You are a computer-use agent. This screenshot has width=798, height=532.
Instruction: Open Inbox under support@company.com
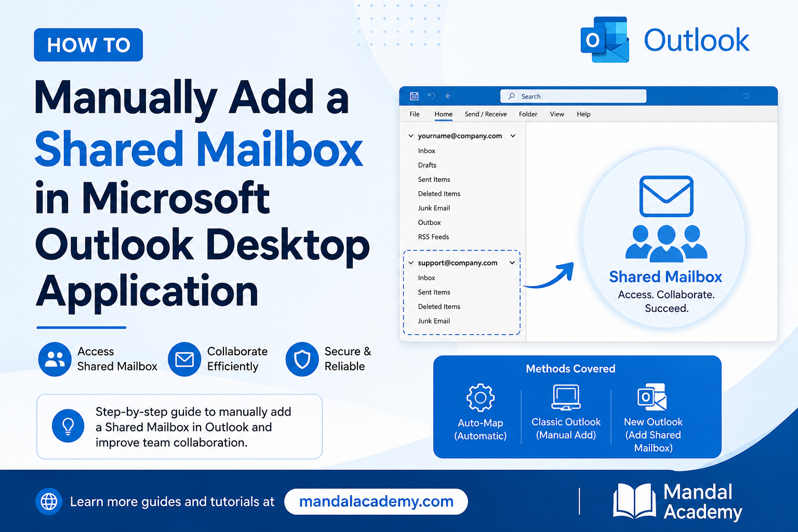427,278
